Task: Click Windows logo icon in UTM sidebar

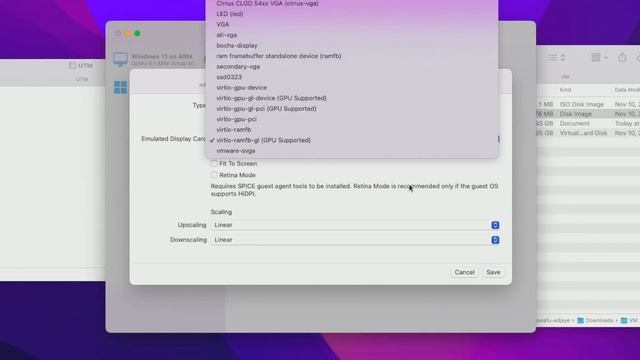Action: click(x=120, y=87)
